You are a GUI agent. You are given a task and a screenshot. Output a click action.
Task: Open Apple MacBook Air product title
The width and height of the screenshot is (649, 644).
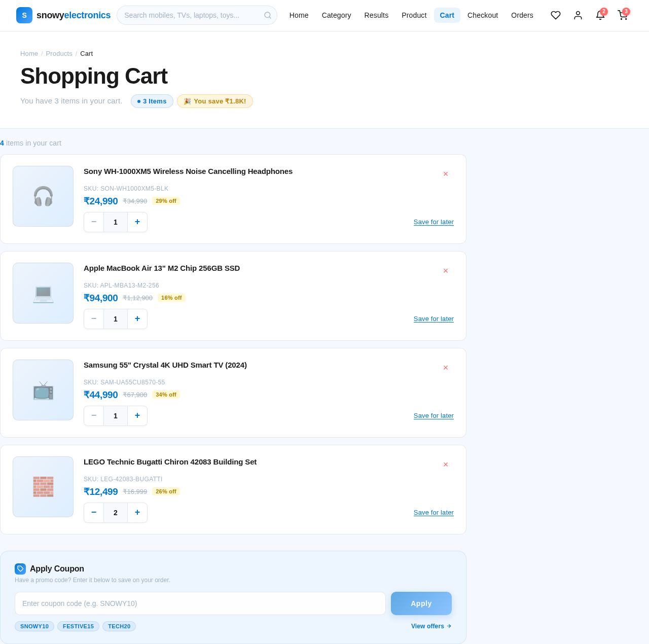162,268
